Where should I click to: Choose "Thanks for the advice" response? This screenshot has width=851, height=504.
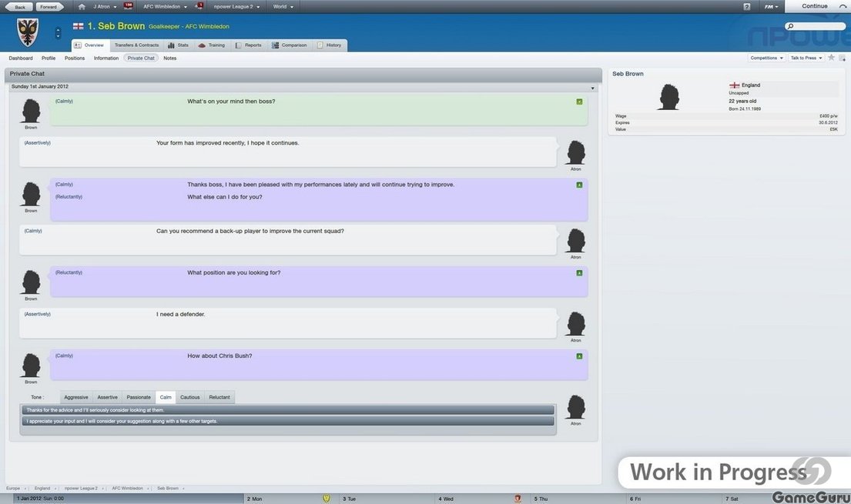tap(288, 410)
